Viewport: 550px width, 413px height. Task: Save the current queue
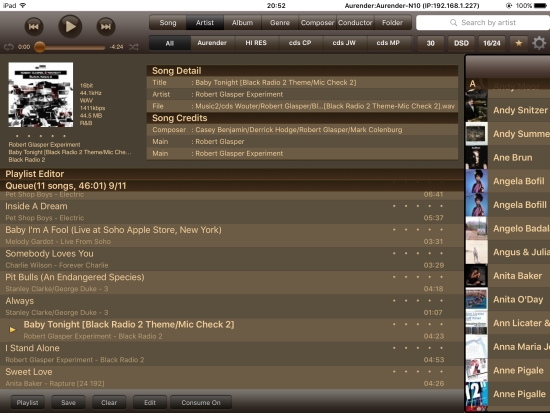click(68, 402)
